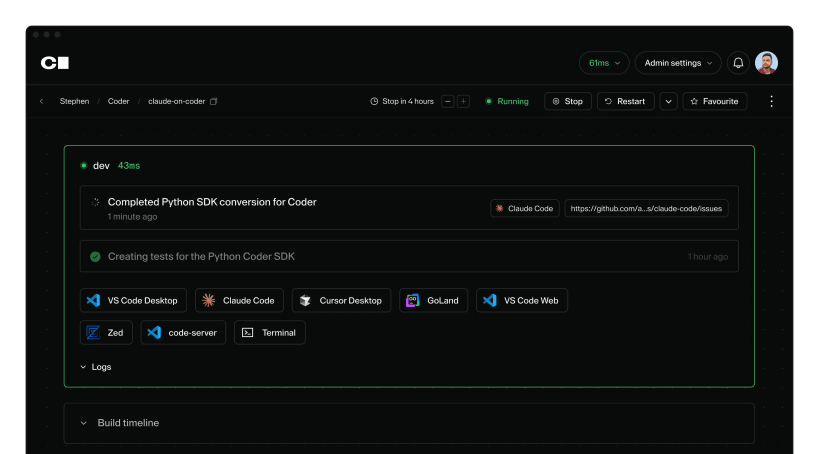Open the notifications bell

click(x=738, y=63)
